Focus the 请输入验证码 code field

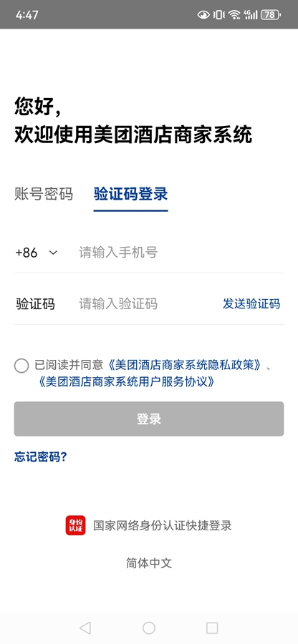click(x=148, y=304)
